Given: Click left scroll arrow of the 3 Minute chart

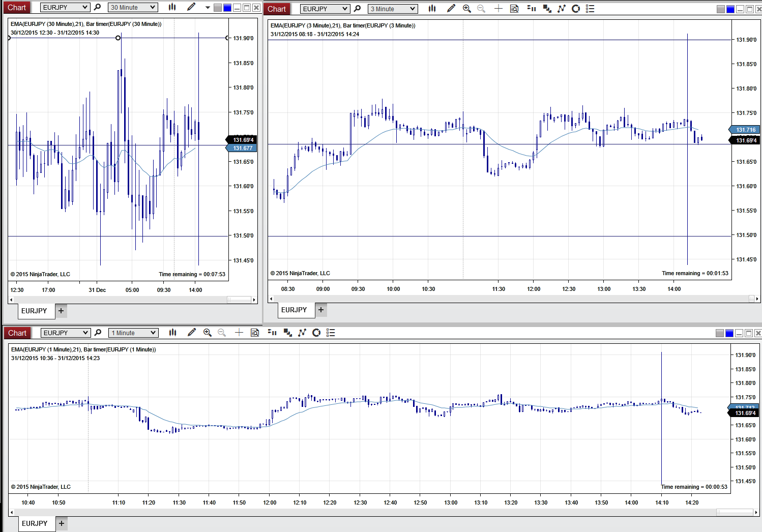Looking at the screenshot, I should pyautogui.click(x=271, y=299).
